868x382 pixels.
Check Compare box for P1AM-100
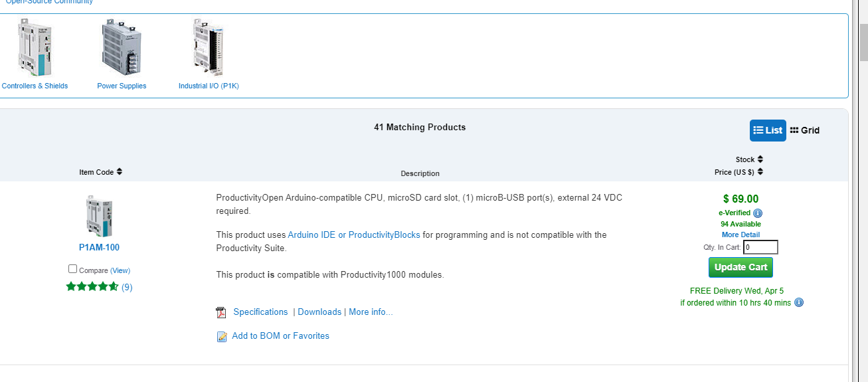click(73, 269)
